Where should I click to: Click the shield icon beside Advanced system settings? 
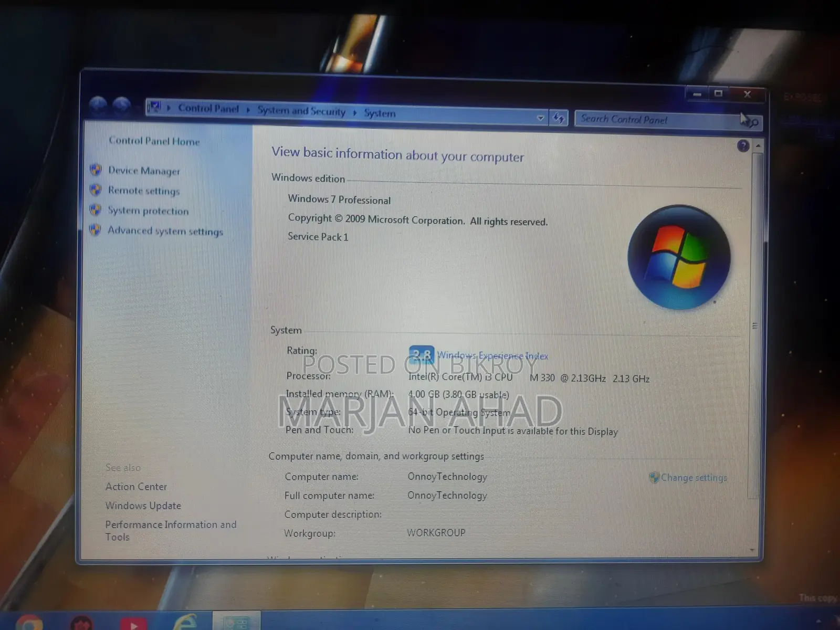95,229
